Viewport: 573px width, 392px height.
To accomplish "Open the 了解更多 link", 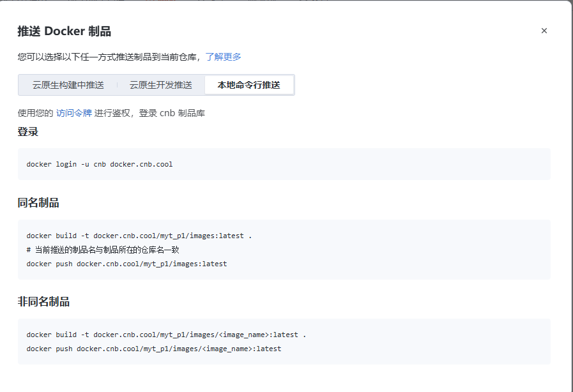I will (x=223, y=57).
